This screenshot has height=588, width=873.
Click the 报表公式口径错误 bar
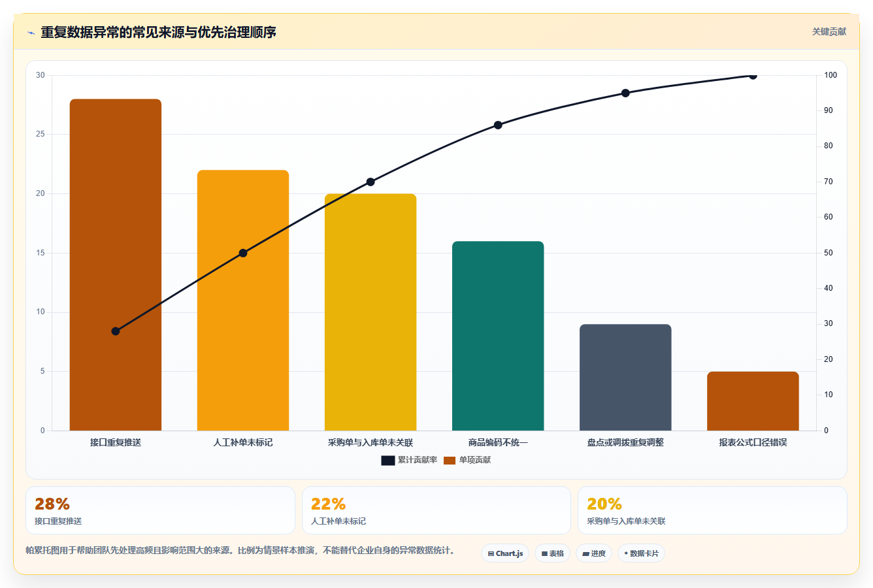pos(753,401)
